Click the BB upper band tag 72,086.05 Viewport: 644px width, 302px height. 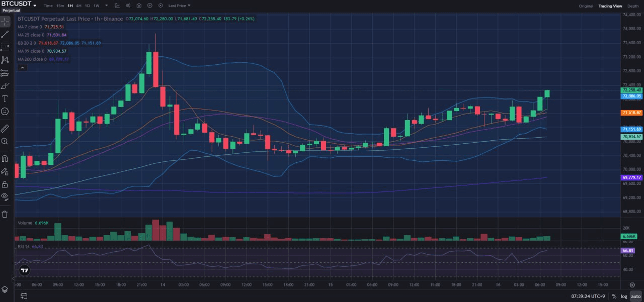[632, 96]
